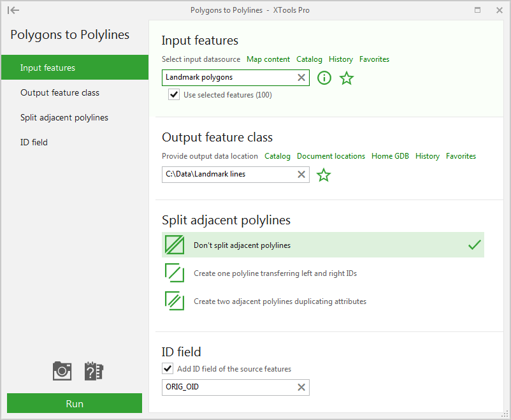Screen dimensions: 511x420
Task: Choose Create two adjacent polylines duplicating attributes
Action: [323, 301]
